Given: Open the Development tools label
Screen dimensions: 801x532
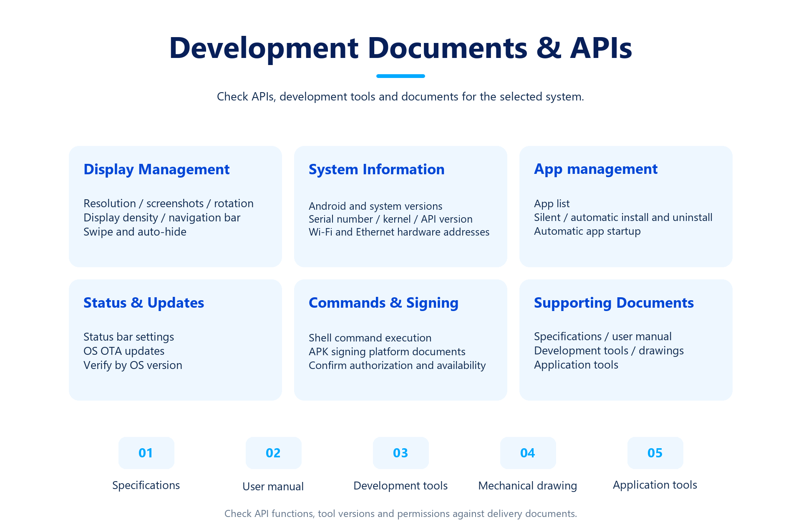Looking at the screenshot, I should [x=400, y=486].
